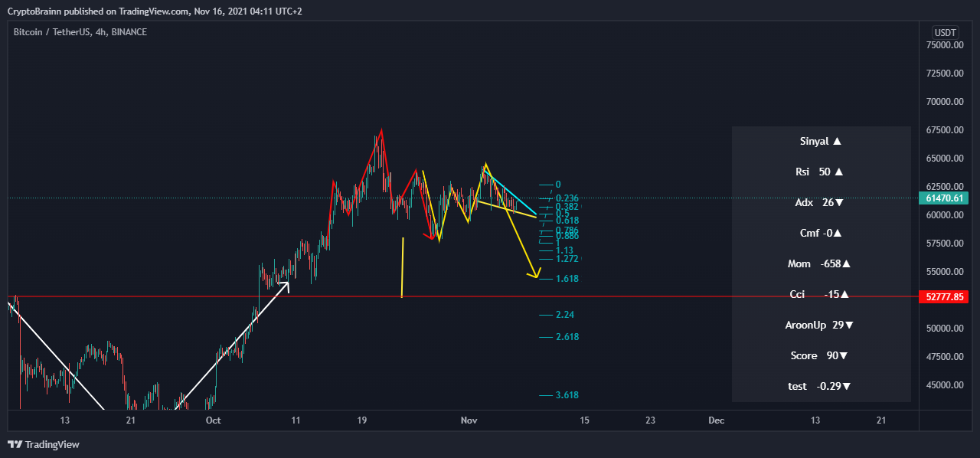Click the 47500.00 price axis label
980x458 pixels.
pyautogui.click(x=943, y=357)
